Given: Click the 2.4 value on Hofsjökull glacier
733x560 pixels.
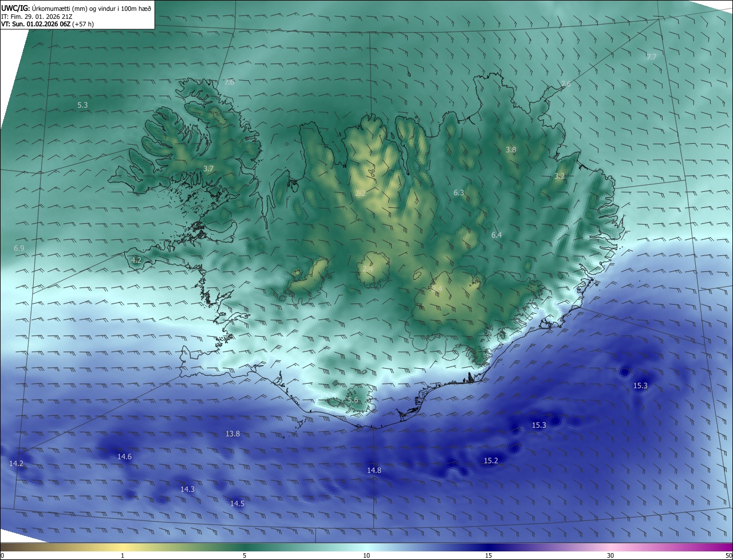Looking at the screenshot, I should (368, 269).
